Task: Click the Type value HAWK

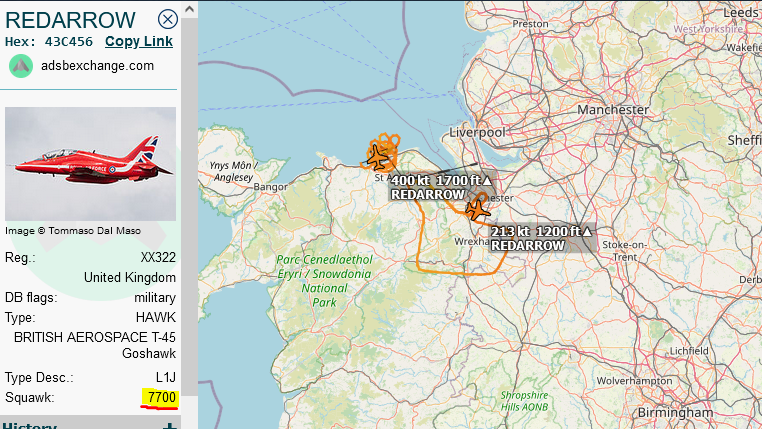Action: (156, 318)
